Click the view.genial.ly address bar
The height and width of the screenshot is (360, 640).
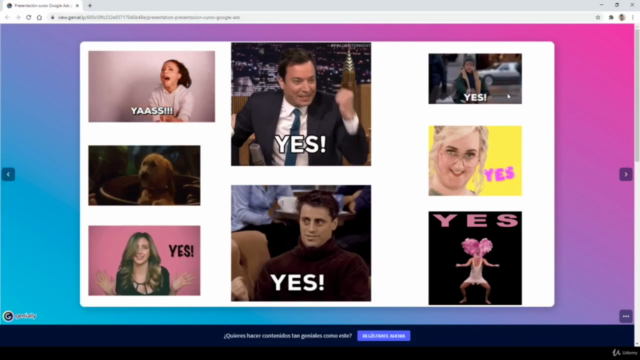322,18
